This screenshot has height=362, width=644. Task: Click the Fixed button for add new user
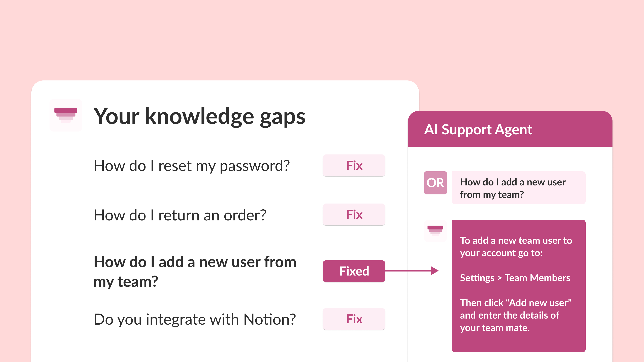point(354,271)
